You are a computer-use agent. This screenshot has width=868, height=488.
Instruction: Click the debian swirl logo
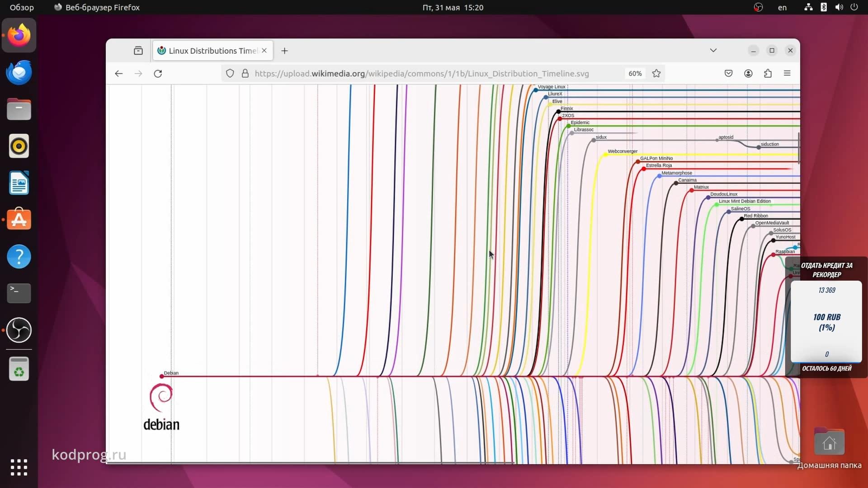coord(161,398)
